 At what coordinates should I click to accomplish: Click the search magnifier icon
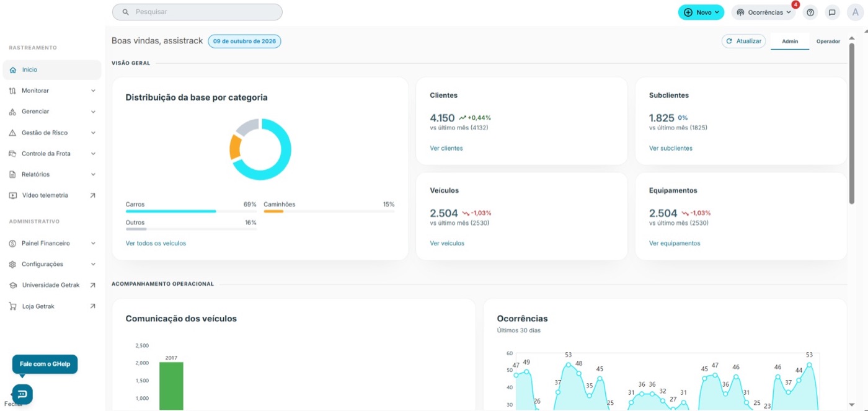tap(126, 12)
